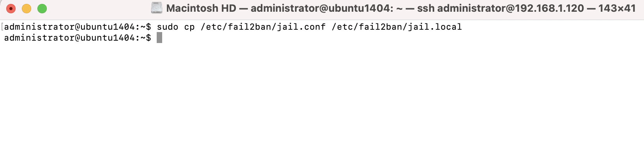Click the /etc/fail2ban/jail.conf path
644x165 pixels.
tap(263, 27)
